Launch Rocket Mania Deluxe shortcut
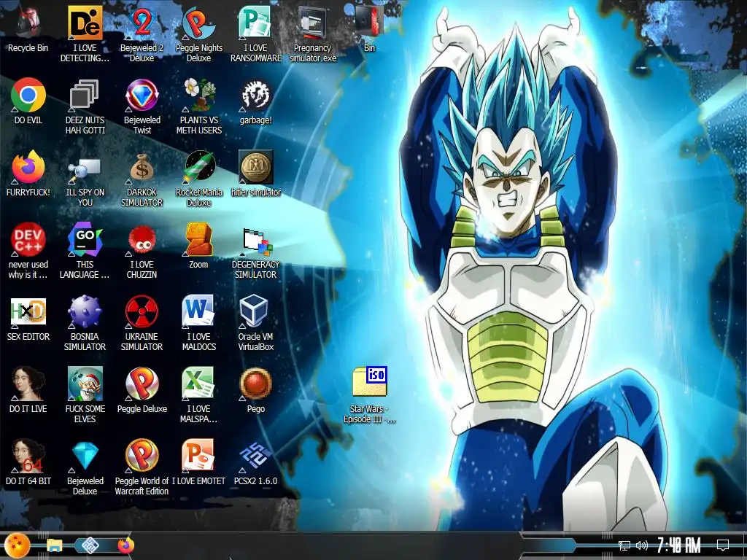The height and width of the screenshot is (560, 747). (x=198, y=167)
